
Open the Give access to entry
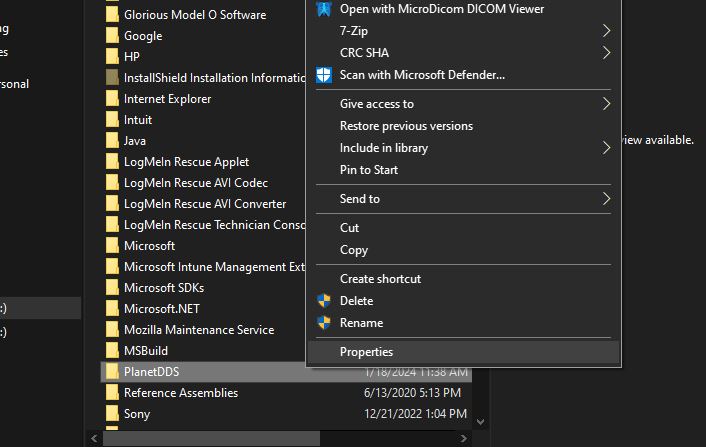pyautogui.click(x=463, y=104)
